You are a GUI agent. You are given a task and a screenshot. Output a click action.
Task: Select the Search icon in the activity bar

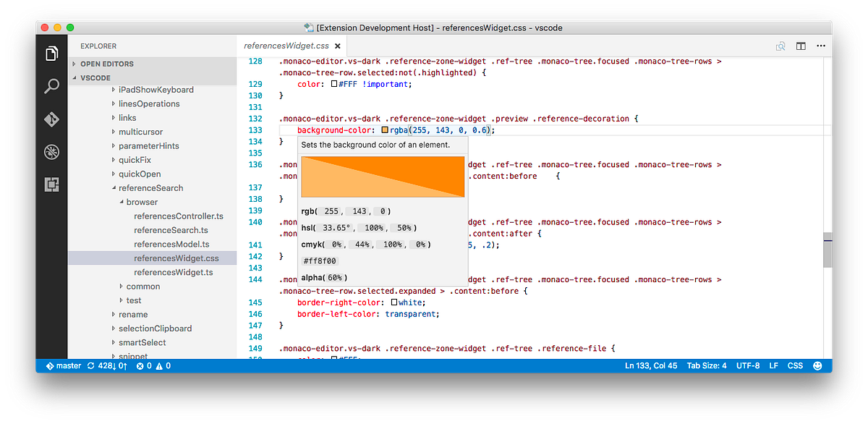pyautogui.click(x=51, y=86)
